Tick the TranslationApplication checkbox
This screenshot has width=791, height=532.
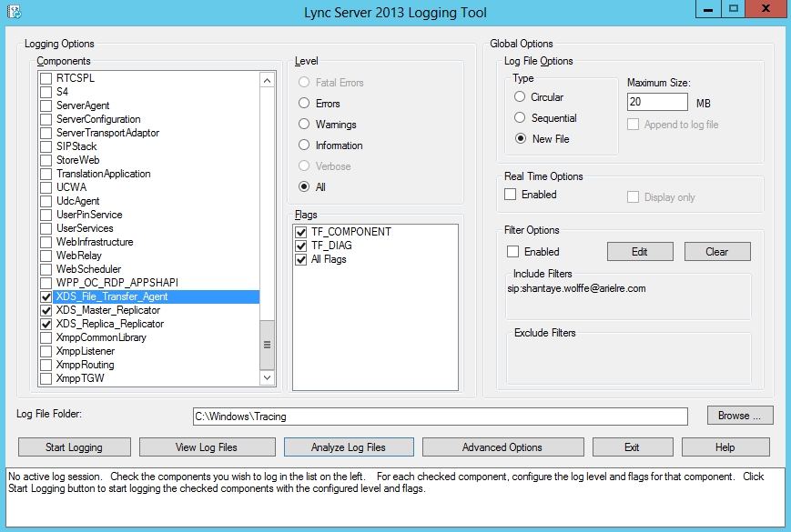pos(46,174)
